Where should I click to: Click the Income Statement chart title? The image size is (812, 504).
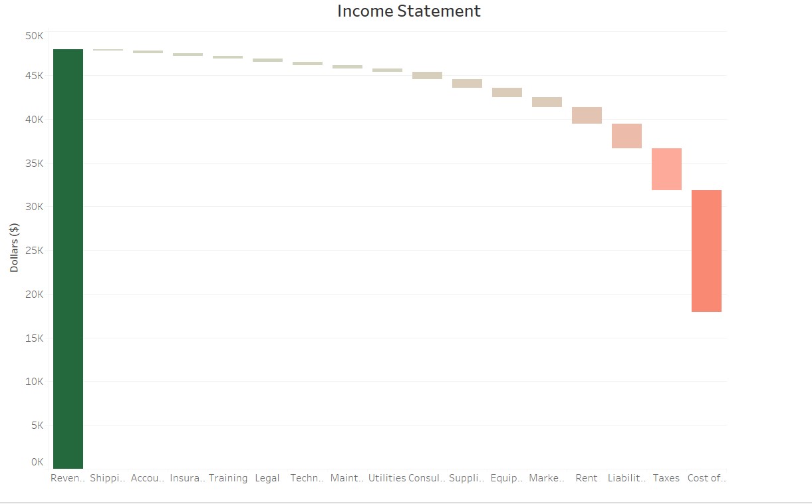click(408, 11)
